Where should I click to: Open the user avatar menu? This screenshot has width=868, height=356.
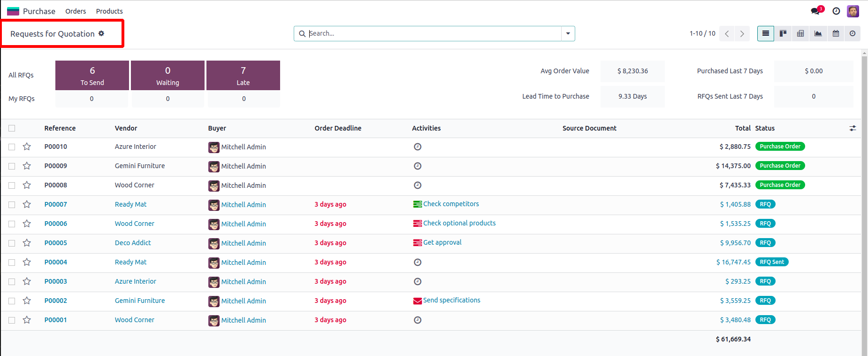click(853, 11)
